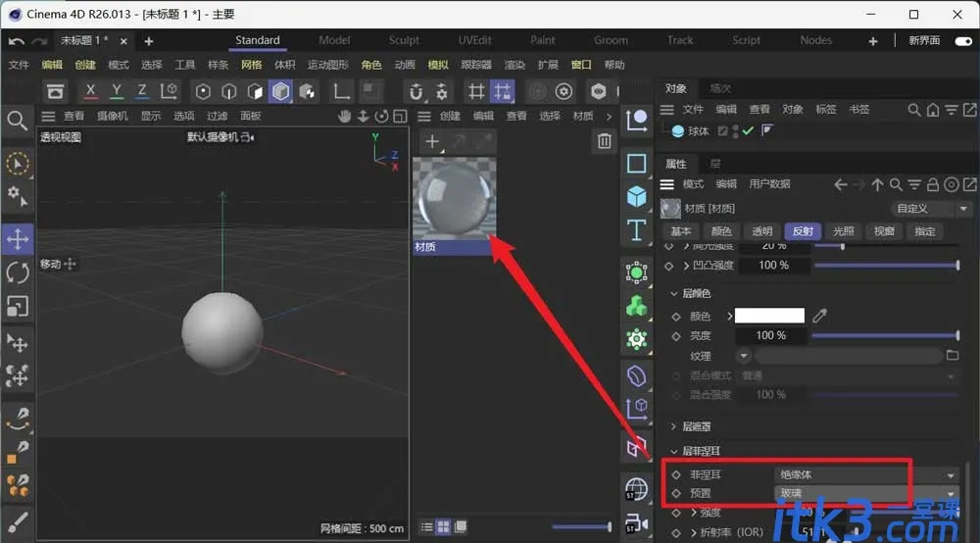Screen dimensions: 980x543
Task: Click the coordinate system icon
Action: pos(169,91)
